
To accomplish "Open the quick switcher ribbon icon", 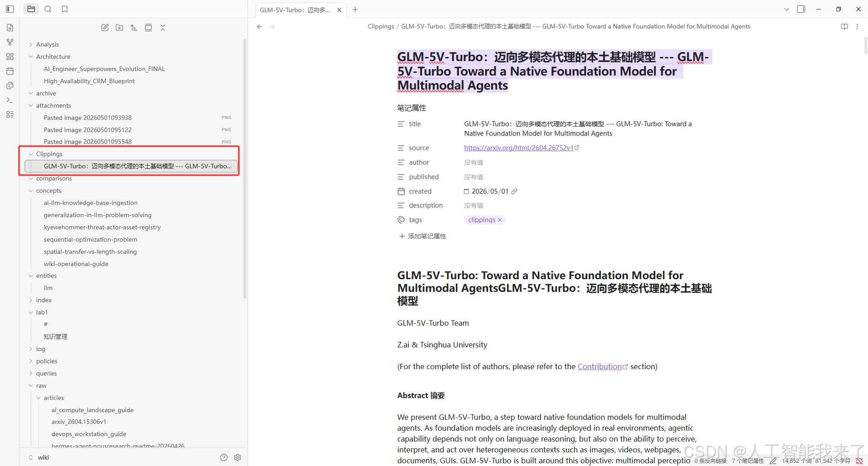I will coord(10,28).
